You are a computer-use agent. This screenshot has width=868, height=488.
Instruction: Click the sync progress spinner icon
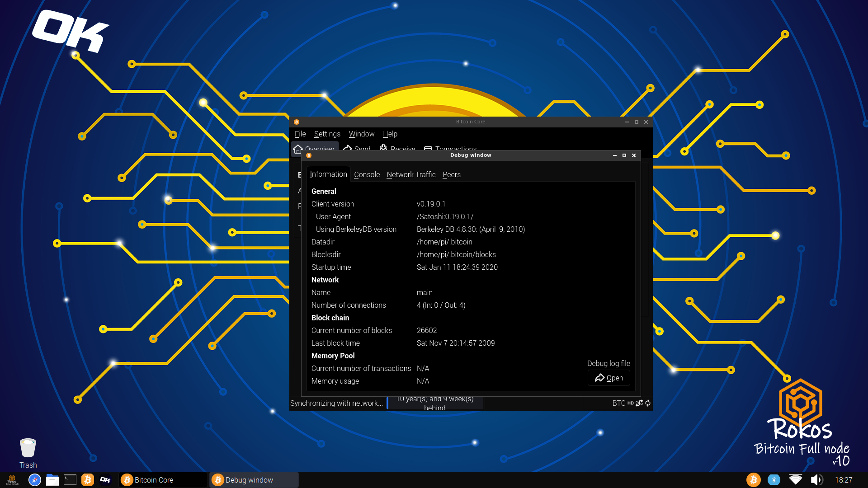pos(648,403)
